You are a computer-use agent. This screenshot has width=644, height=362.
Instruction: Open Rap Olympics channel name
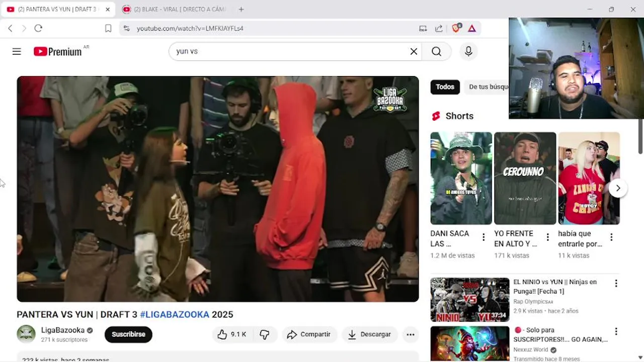pyautogui.click(x=533, y=302)
